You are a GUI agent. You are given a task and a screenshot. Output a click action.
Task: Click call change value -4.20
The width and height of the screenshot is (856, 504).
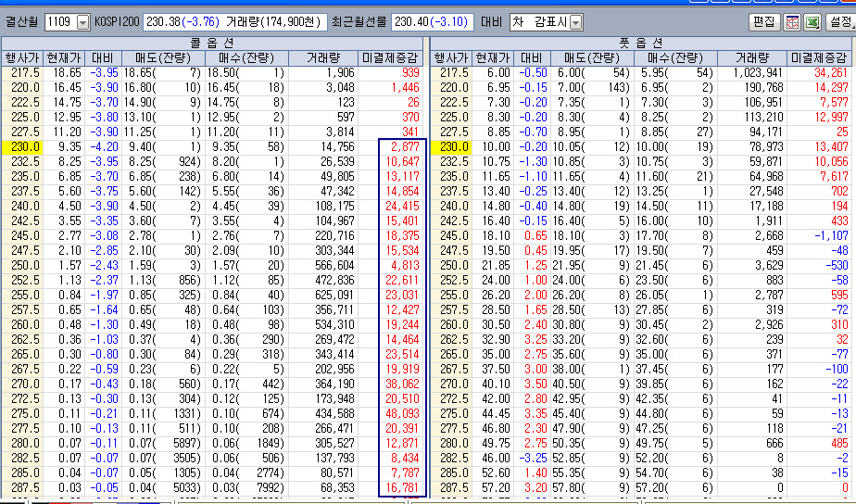click(104, 147)
